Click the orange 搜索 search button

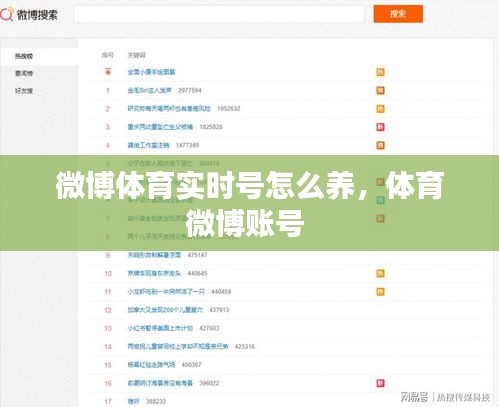398,14
